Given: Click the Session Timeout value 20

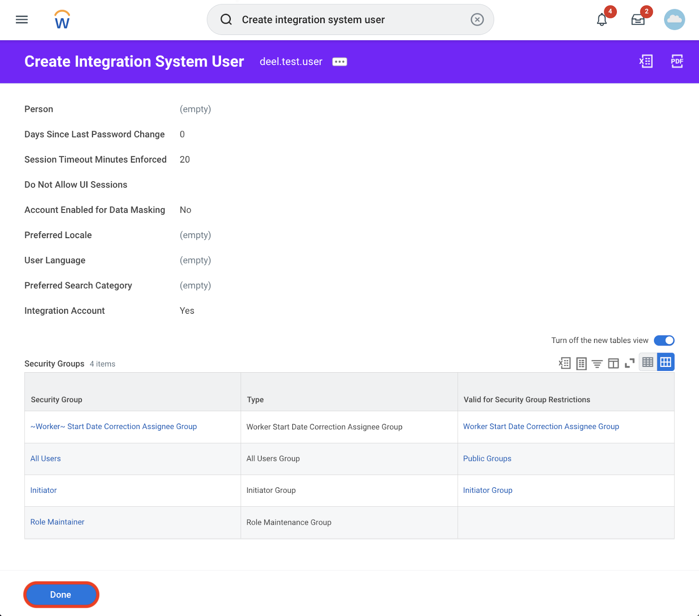Looking at the screenshot, I should pyautogui.click(x=185, y=159).
